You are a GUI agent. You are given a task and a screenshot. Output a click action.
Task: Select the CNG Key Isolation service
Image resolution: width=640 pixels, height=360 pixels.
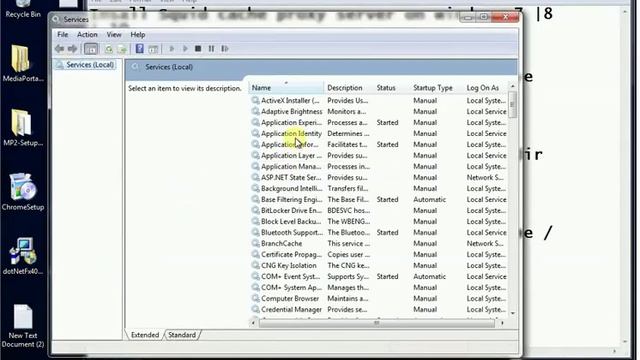click(378, 266)
